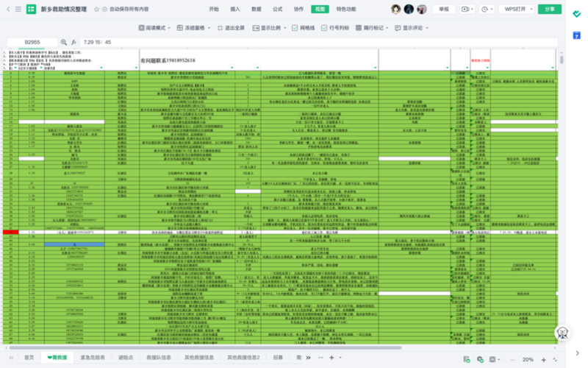Click the 举报 report button
The width and height of the screenshot is (588, 368).
[443, 10]
